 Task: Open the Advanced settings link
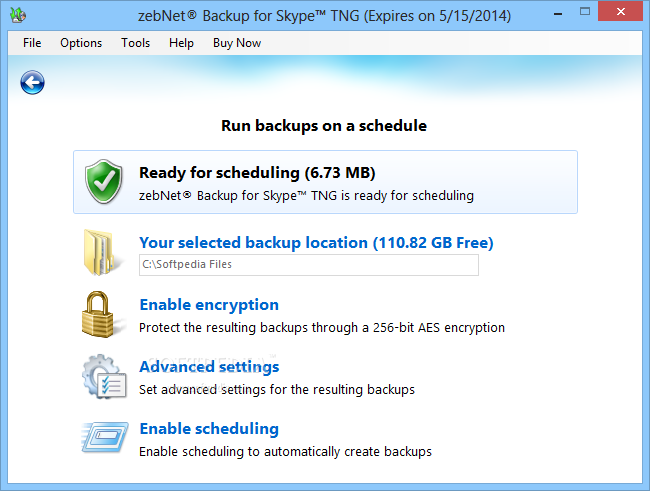(x=209, y=367)
